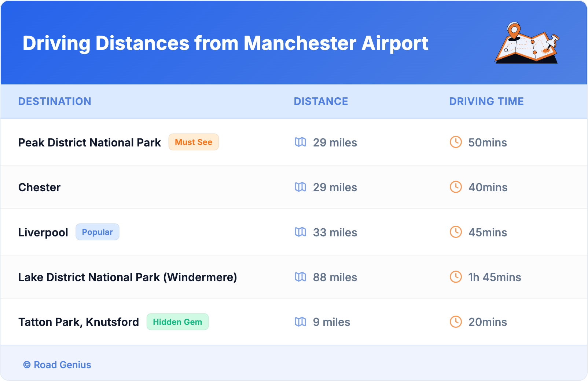Open the Road Genius copyright link
Viewport: 588px width, 381px height.
[57, 365]
